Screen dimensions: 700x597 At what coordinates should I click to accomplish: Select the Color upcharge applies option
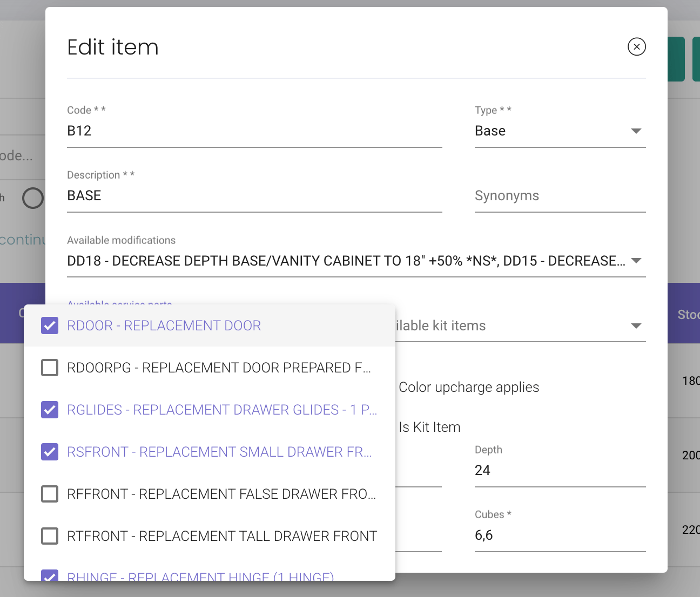468,387
